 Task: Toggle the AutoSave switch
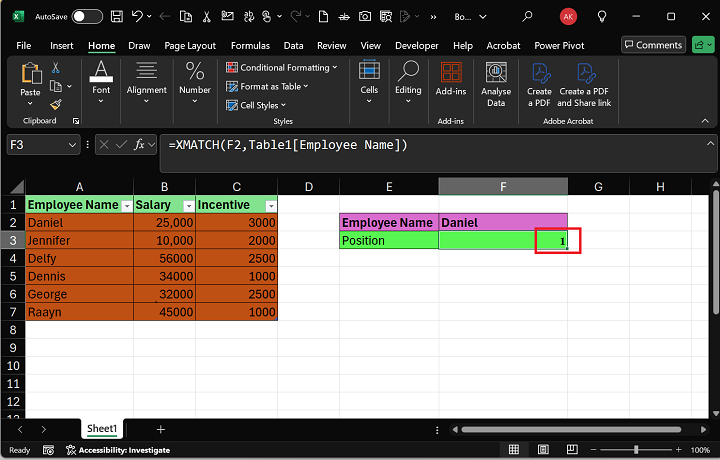coord(87,17)
